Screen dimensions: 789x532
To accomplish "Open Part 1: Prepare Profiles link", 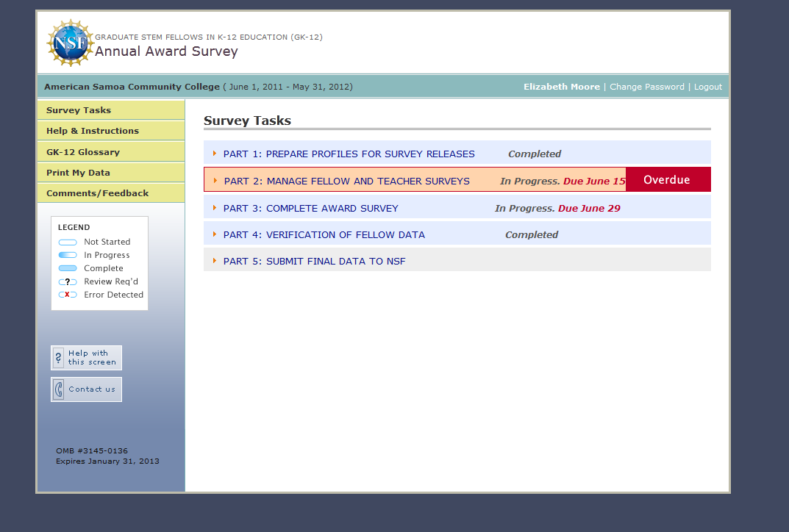I will tap(349, 154).
